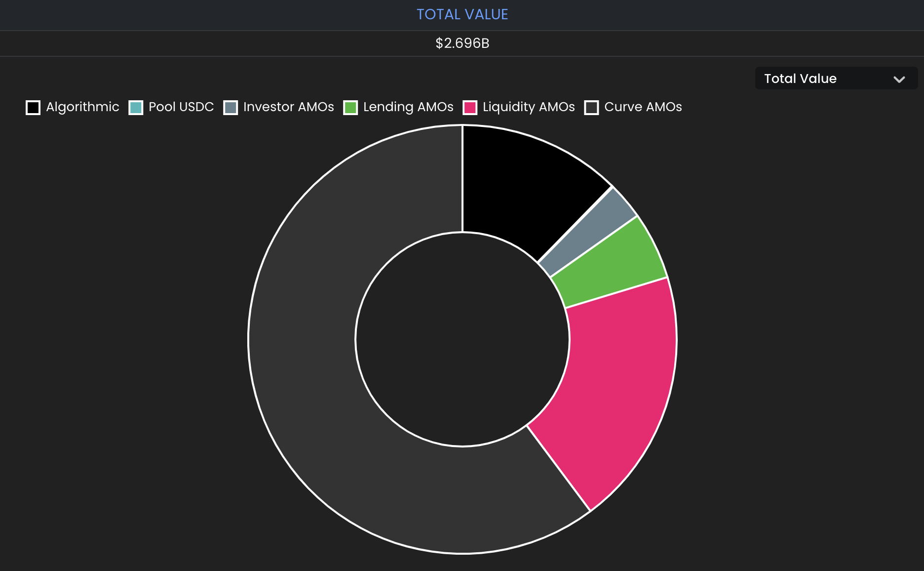Viewport: 924px width, 571px height.
Task: Toggle Curve AMOs series off
Action: (643, 107)
